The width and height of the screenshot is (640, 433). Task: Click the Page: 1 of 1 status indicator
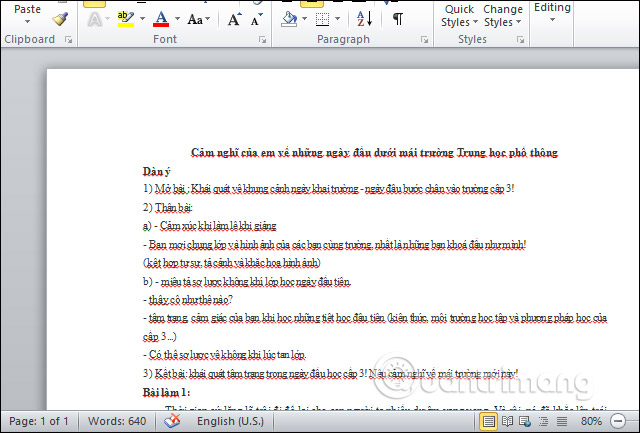click(39, 421)
